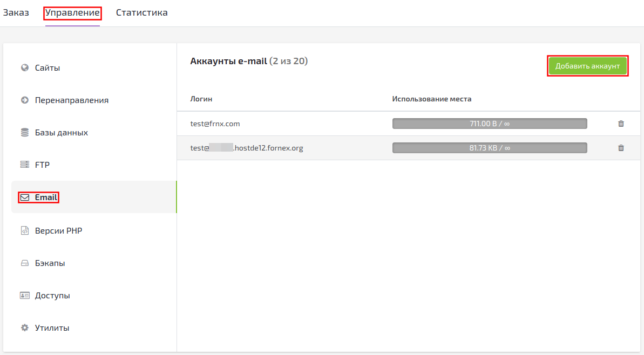Select the Управление tab
The height and width of the screenshot is (355, 644).
point(72,12)
